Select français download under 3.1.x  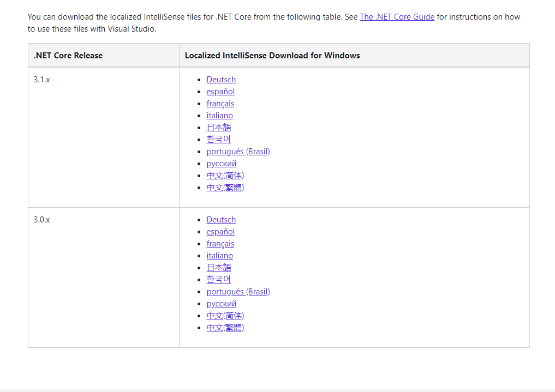click(x=220, y=104)
